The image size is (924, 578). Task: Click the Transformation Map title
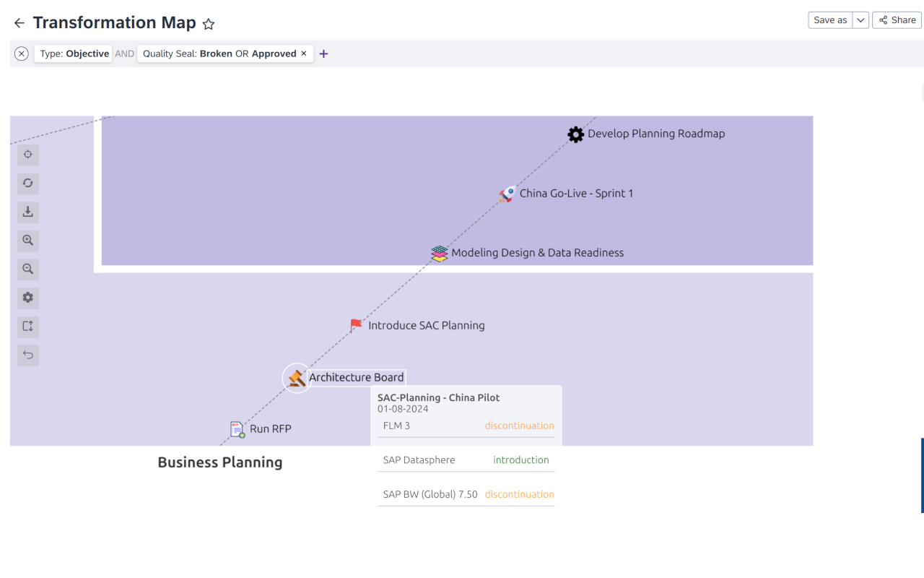coord(115,23)
